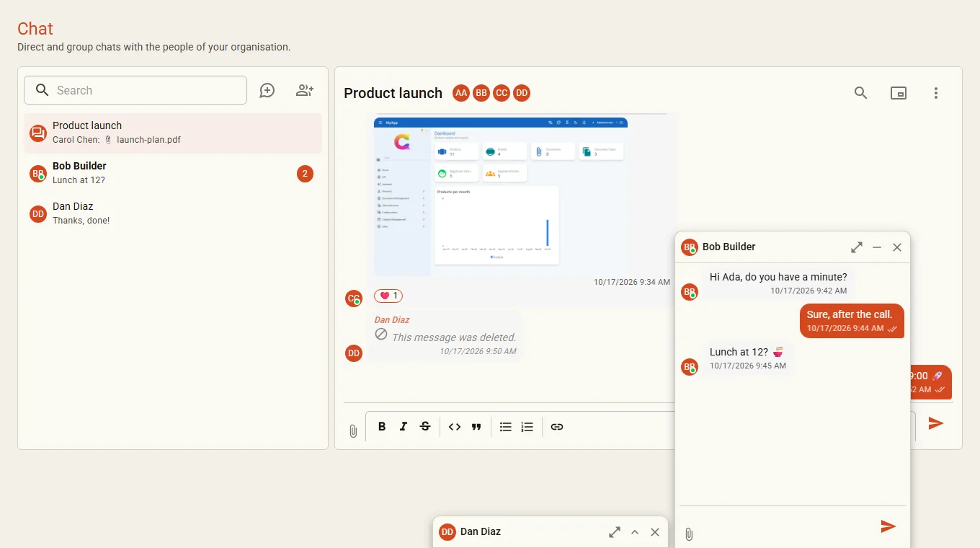The height and width of the screenshot is (548, 980).
Task: Send message in Bob Builder popup
Action: click(x=888, y=526)
